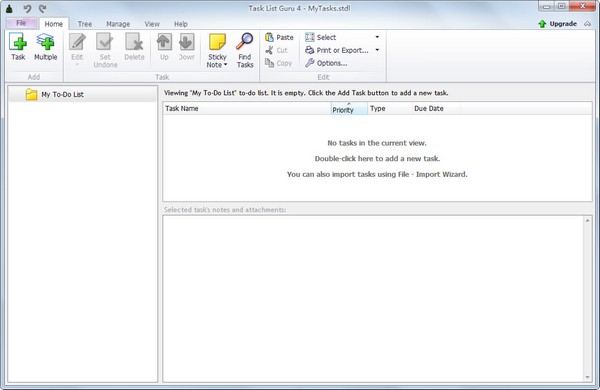Open the Find Tasks magnifier tool
The height and width of the screenshot is (390, 600).
coord(245,51)
